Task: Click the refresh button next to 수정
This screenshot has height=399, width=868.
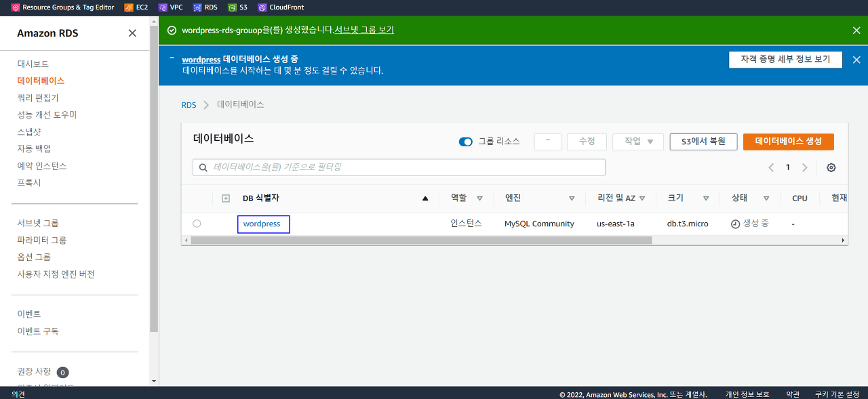Action: pyautogui.click(x=547, y=142)
